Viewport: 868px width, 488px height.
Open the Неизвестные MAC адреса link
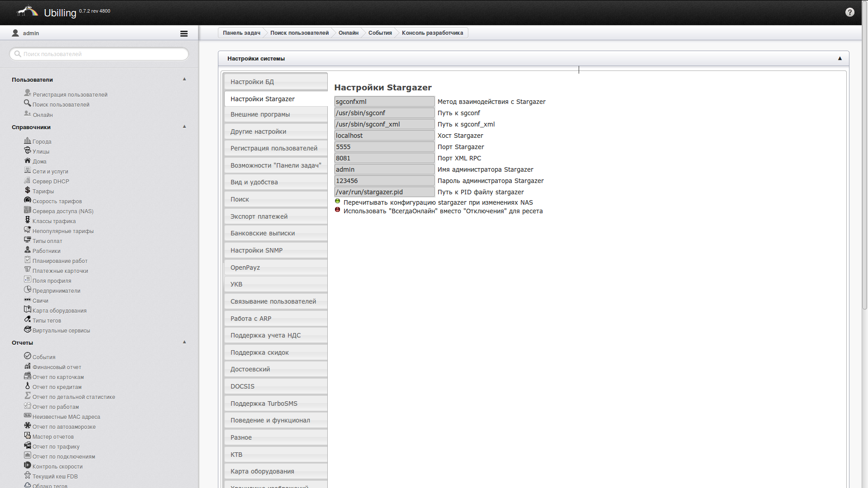pyautogui.click(x=66, y=417)
